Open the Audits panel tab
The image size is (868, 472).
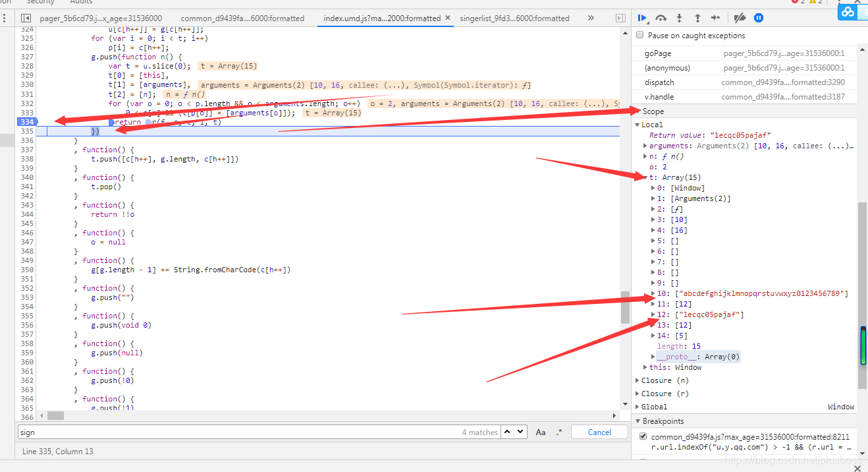click(81, 2)
